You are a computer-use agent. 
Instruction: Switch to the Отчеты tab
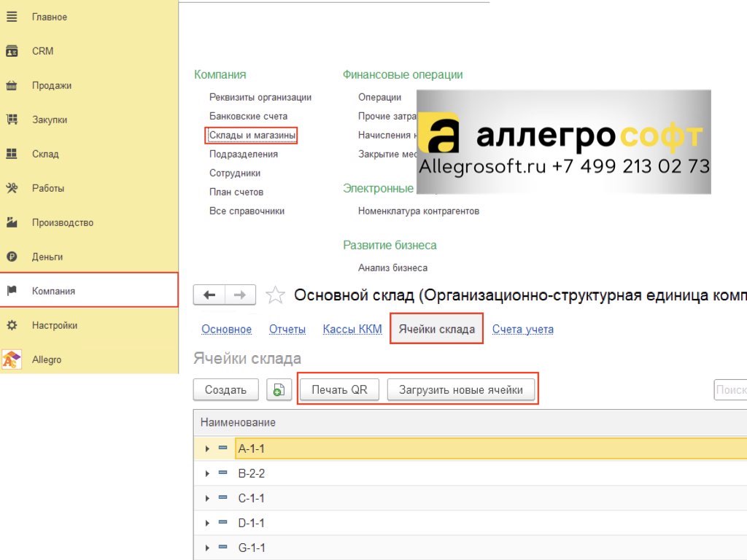287,329
